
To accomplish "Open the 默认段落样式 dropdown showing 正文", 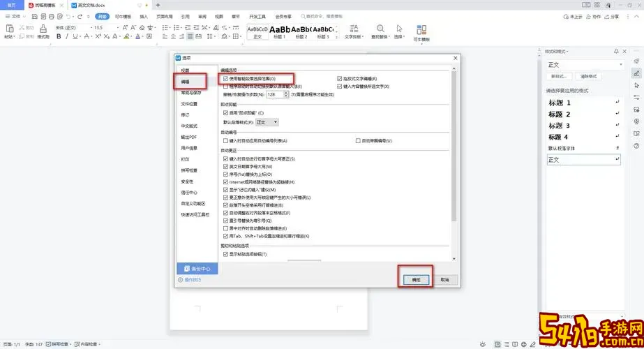I will tap(267, 122).
